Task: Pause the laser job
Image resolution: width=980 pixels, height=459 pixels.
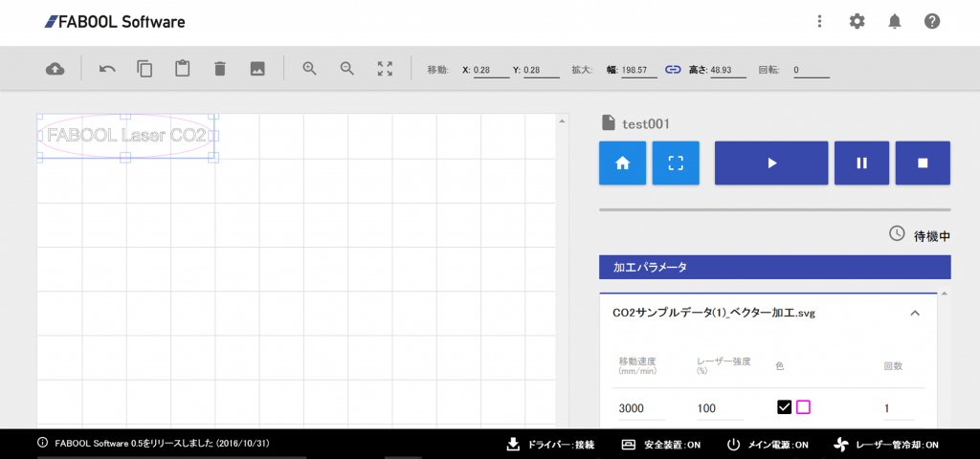Action: click(862, 163)
